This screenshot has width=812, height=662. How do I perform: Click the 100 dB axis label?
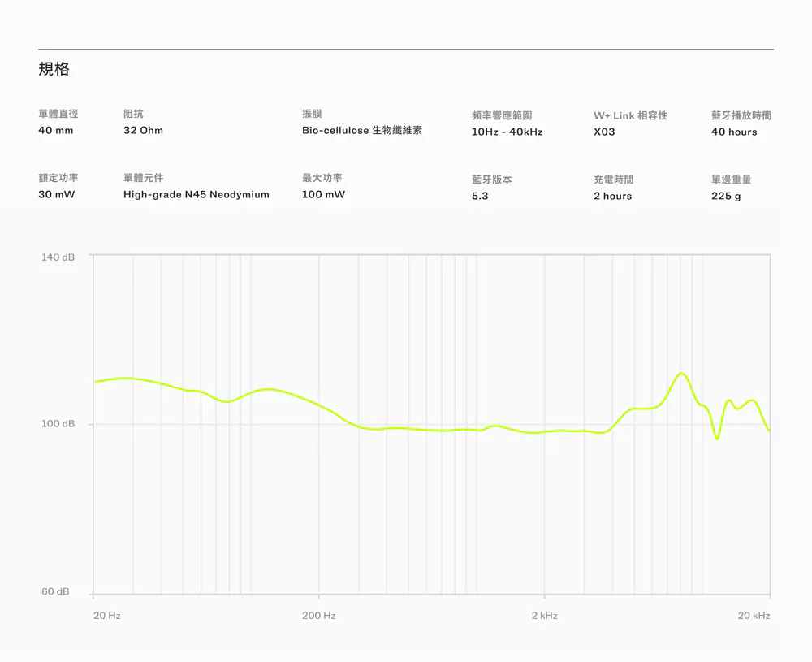58,424
